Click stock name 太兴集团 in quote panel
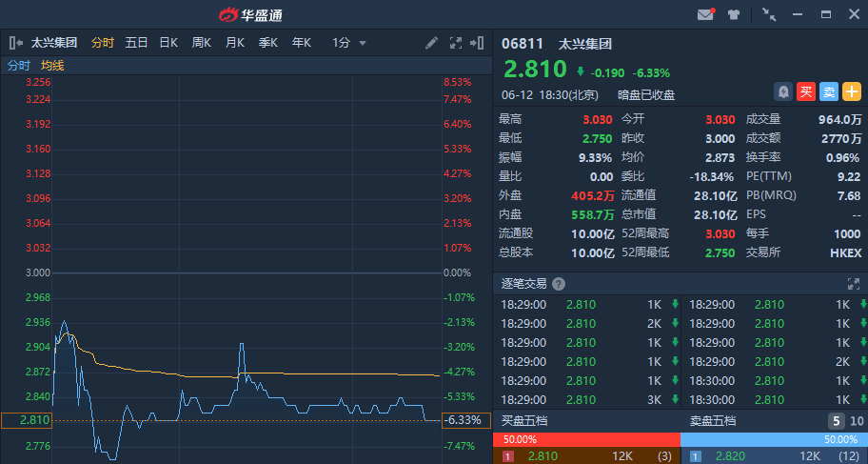The height and width of the screenshot is (464, 868). [x=585, y=44]
